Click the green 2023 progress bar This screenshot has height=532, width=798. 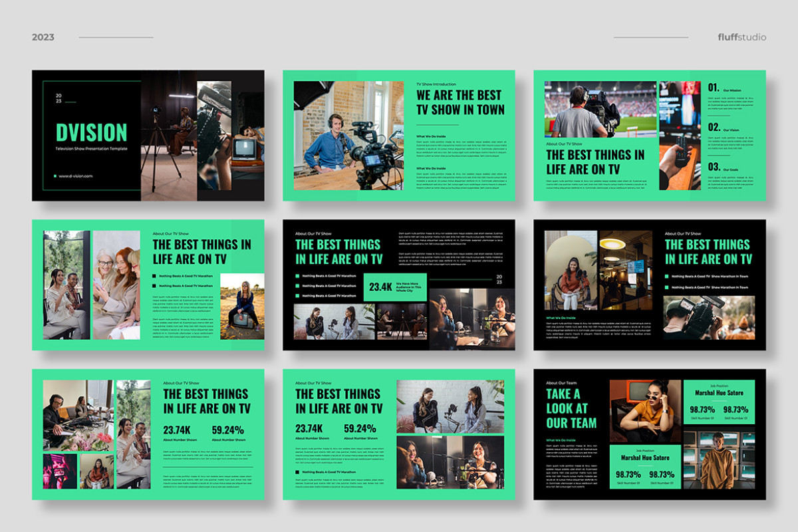click(x=462, y=279)
